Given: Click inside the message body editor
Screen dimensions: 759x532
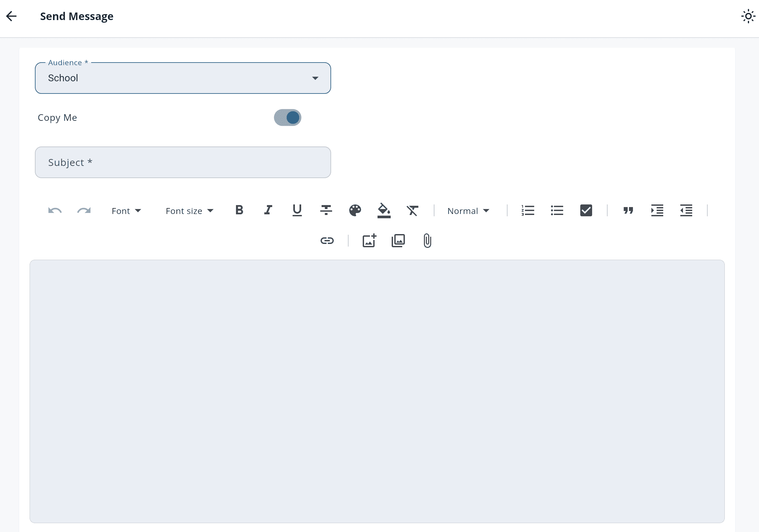Looking at the screenshot, I should (377, 391).
